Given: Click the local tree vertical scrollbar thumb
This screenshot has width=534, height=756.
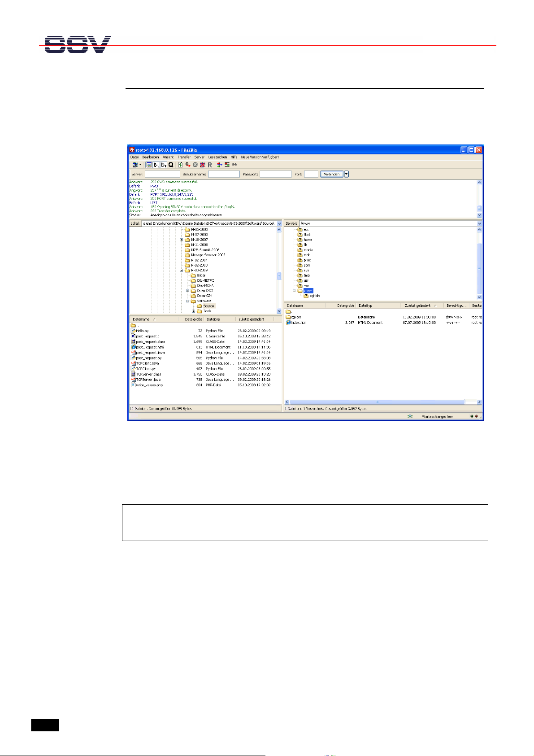Looking at the screenshot, I should pyautogui.click(x=279, y=276).
